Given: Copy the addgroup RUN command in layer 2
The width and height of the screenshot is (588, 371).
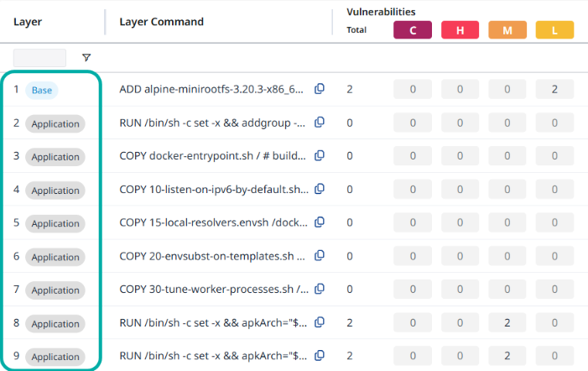Looking at the screenshot, I should [319, 123].
